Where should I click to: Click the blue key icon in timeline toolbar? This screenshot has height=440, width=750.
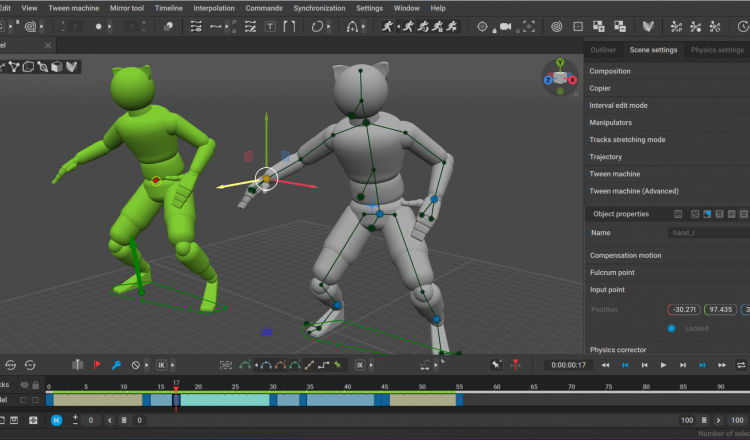tap(116, 365)
